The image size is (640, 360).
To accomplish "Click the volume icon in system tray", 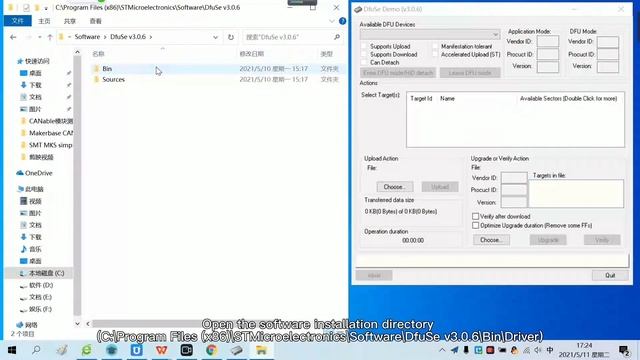I will click(x=538, y=350).
